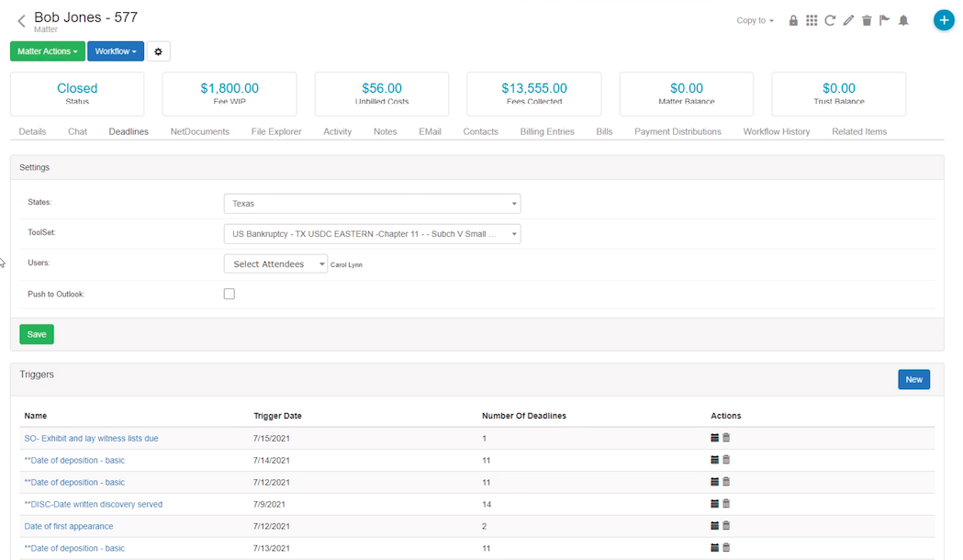
Task: Open the Billing Entries tab
Action: (x=547, y=131)
